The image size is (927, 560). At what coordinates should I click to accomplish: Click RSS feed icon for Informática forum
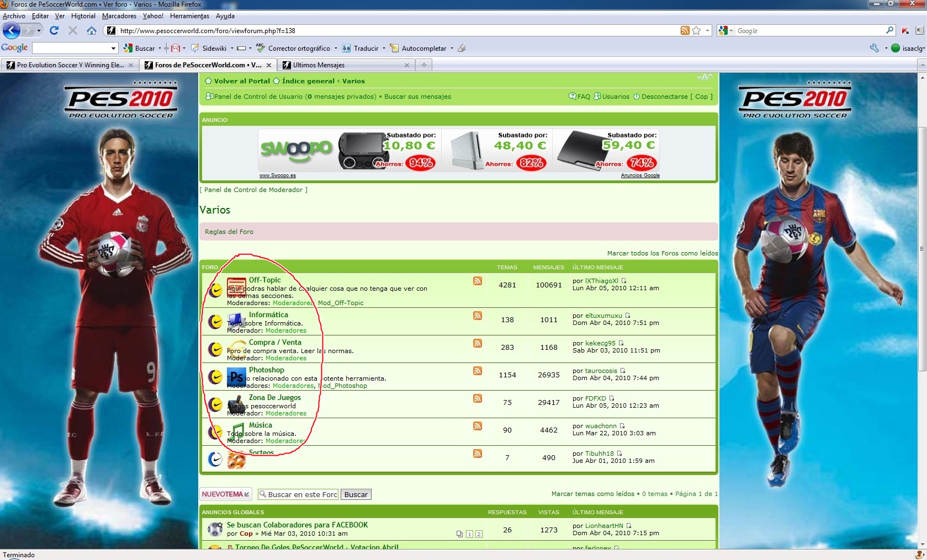(478, 316)
